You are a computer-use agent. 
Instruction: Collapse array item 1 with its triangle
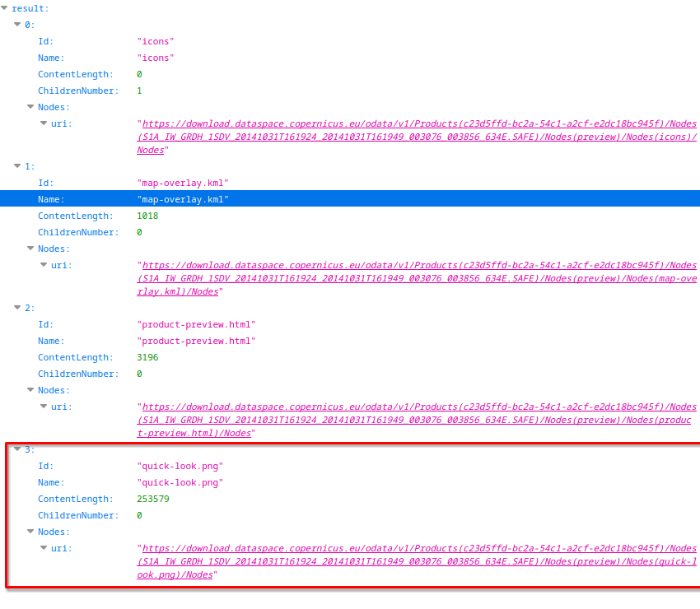coord(17,166)
